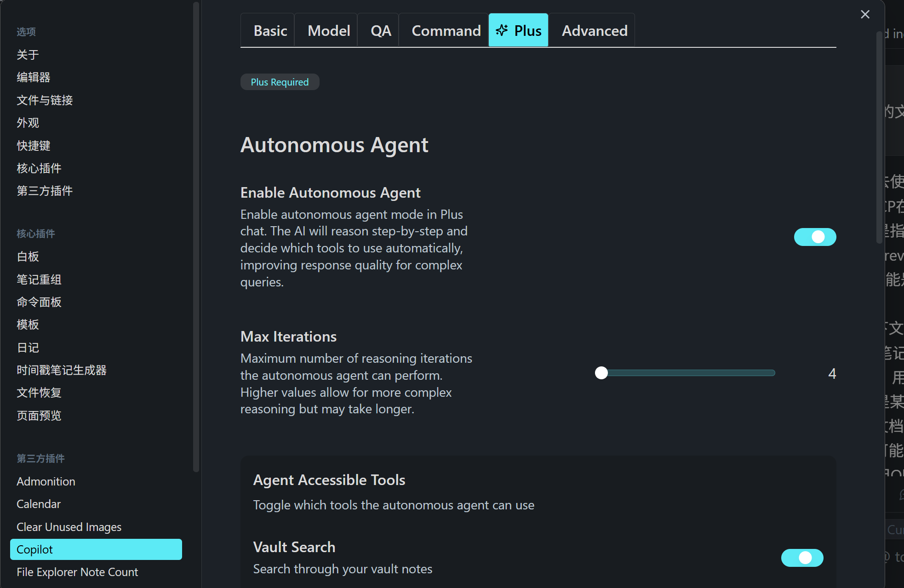Open 关于 settings section
This screenshot has width=904, height=588.
click(28, 55)
